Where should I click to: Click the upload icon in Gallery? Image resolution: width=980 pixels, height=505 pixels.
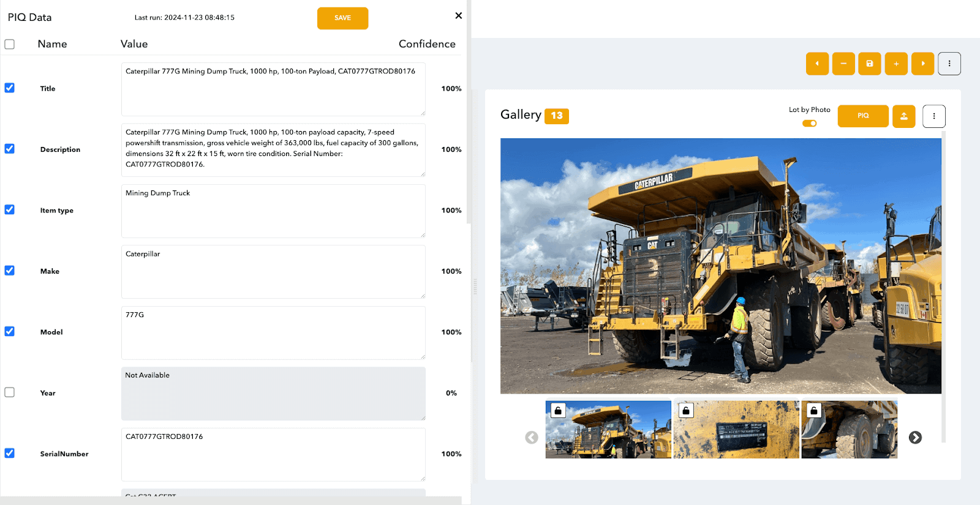click(903, 116)
